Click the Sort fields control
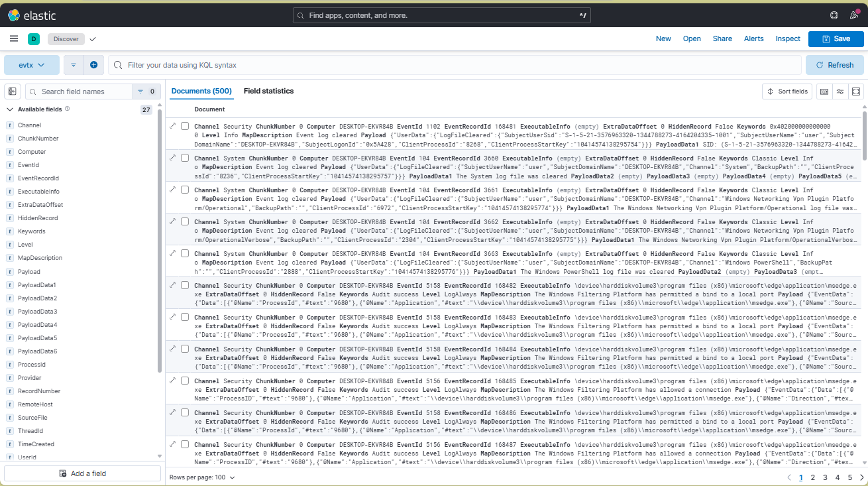The width and height of the screenshot is (868, 486). pyautogui.click(x=787, y=91)
